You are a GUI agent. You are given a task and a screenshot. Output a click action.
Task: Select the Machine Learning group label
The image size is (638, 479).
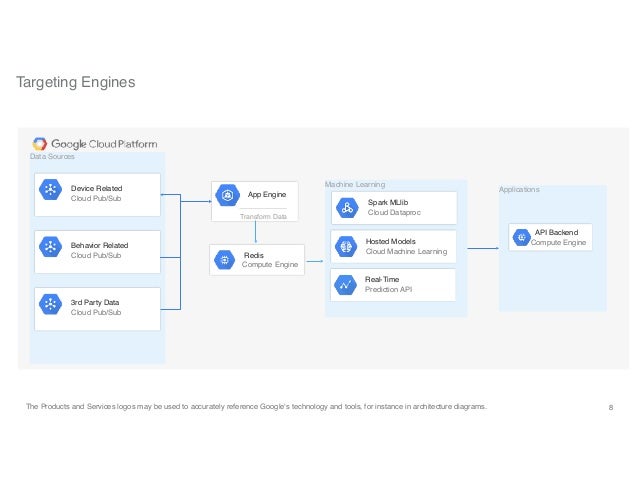355,185
